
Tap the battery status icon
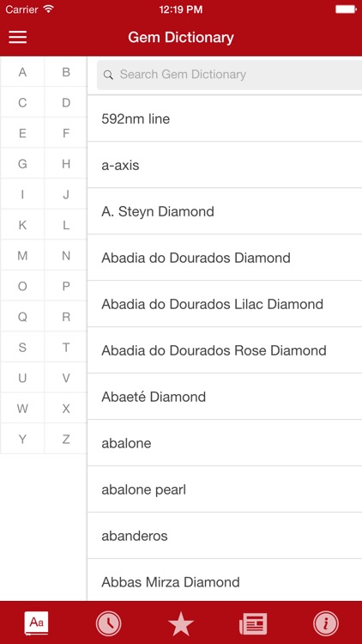(346, 9)
